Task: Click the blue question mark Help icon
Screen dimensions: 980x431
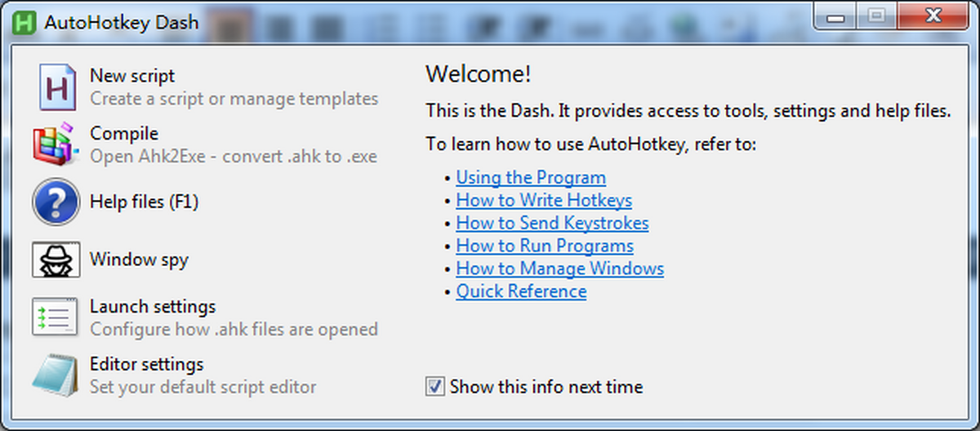Action: click(56, 202)
